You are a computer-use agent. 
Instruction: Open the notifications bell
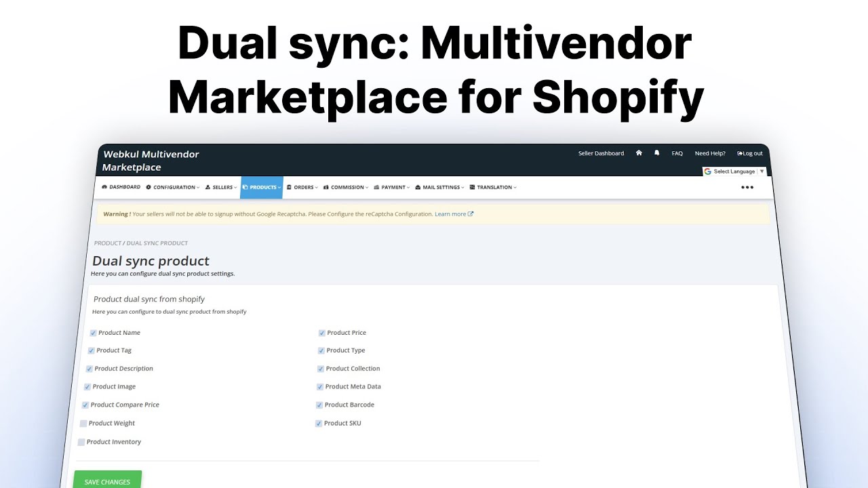(x=656, y=153)
